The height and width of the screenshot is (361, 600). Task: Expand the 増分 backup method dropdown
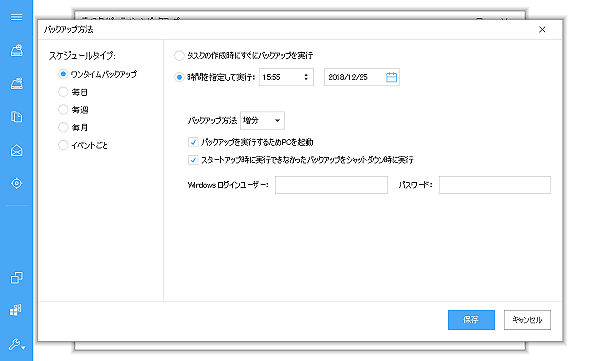coord(262,121)
